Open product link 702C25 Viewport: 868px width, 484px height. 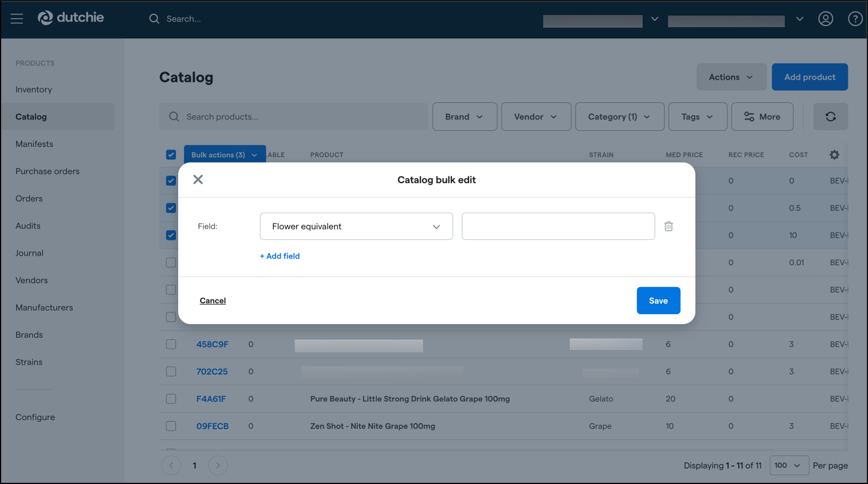212,371
